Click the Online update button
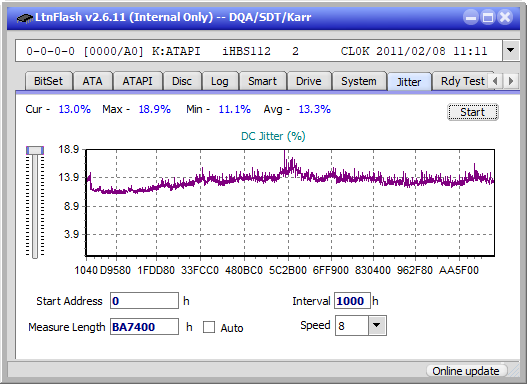Image resolution: width=527 pixels, height=384 pixels. 466,371
